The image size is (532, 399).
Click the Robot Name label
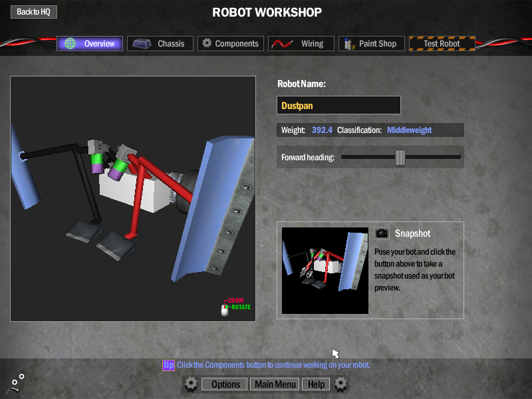point(301,84)
